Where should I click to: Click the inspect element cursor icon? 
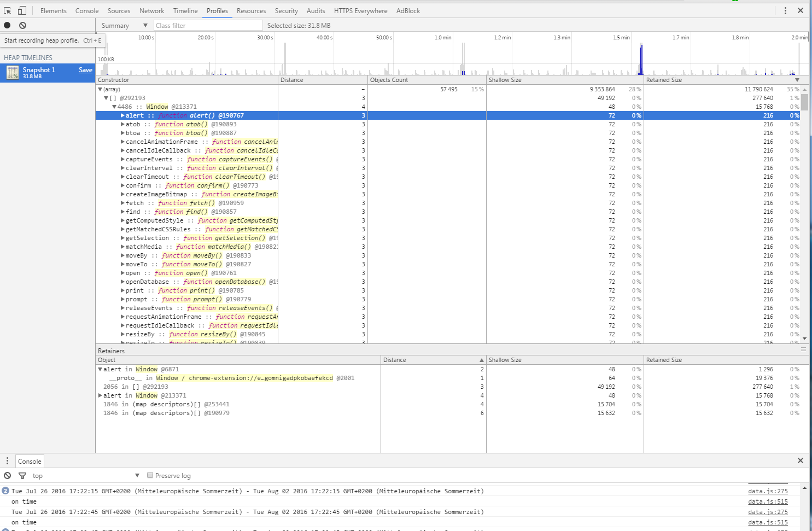coord(8,10)
